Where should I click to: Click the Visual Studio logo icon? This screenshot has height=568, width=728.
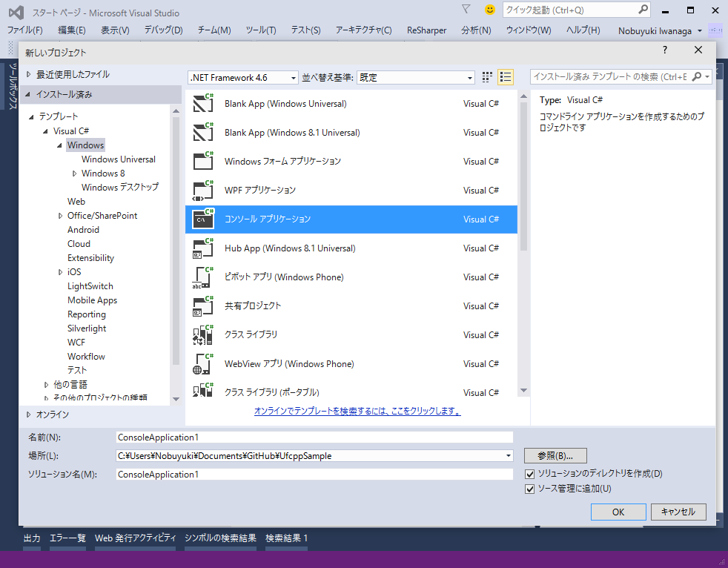[16, 13]
